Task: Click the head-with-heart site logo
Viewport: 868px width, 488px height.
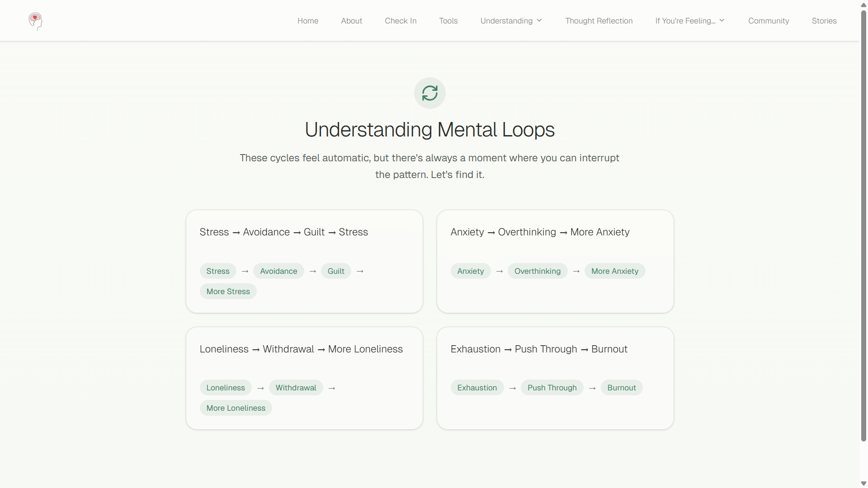Action: point(35,21)
